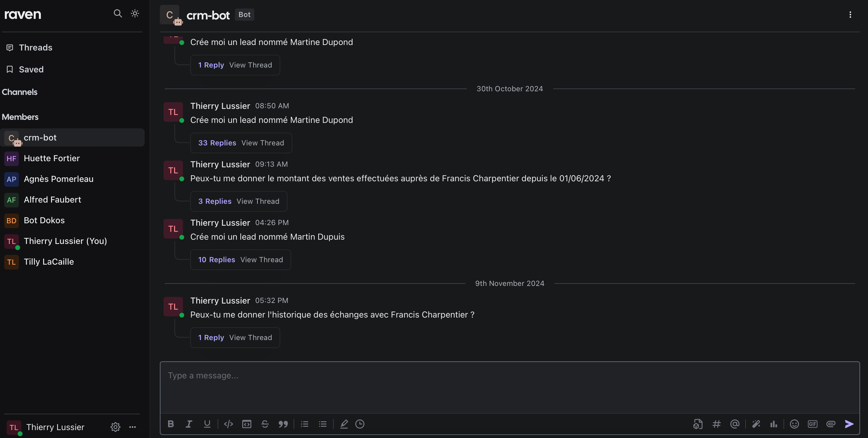The width and height of the screenshot is (868, 438).
Task: Open the three-dot menu beside settings gear
Action: [133, 427]
